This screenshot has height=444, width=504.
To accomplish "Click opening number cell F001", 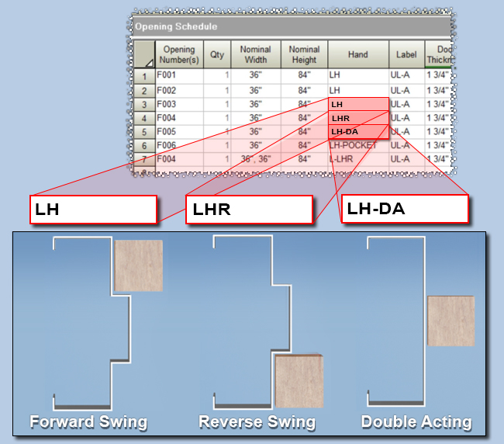I will click(179, 76).
